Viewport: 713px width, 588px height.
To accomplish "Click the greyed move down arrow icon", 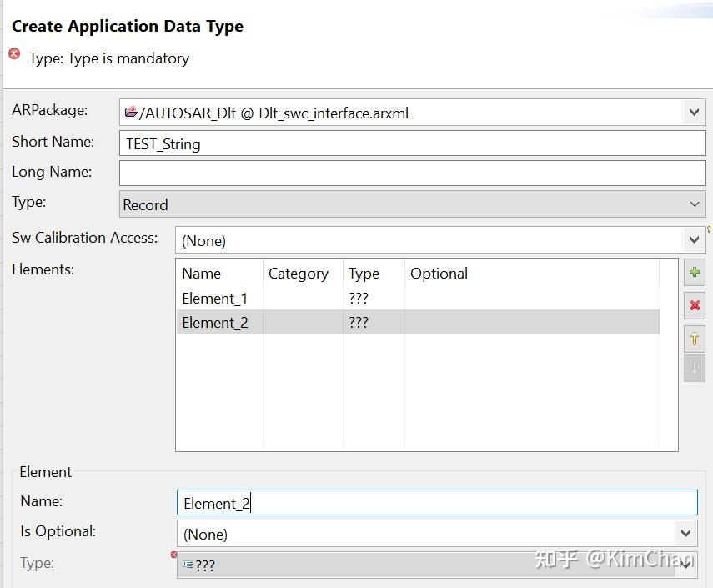I will pos(694,368).
